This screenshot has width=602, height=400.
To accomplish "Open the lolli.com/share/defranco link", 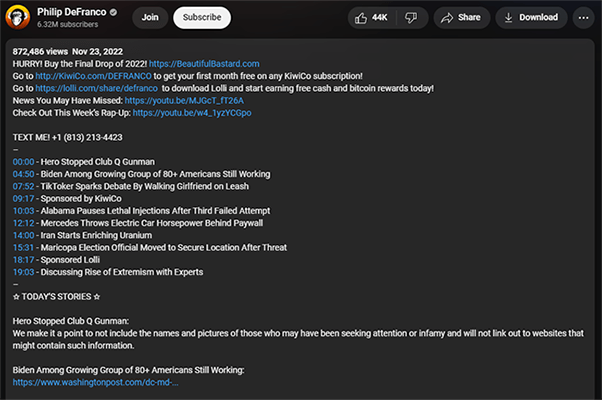I will pos(97,88).
